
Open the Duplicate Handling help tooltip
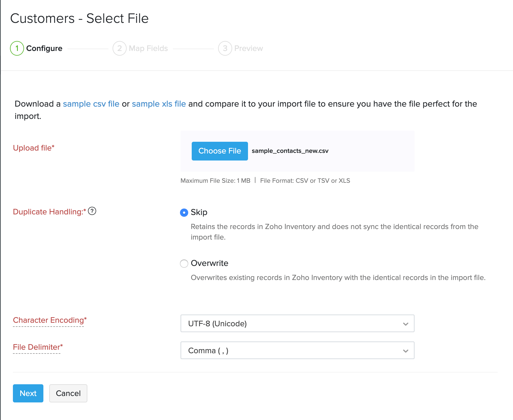pyautogui.click(x=92, y=211)
